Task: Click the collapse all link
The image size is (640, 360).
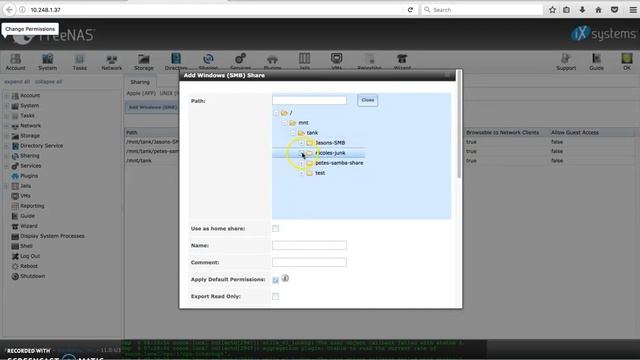Action: click(49, 82)
